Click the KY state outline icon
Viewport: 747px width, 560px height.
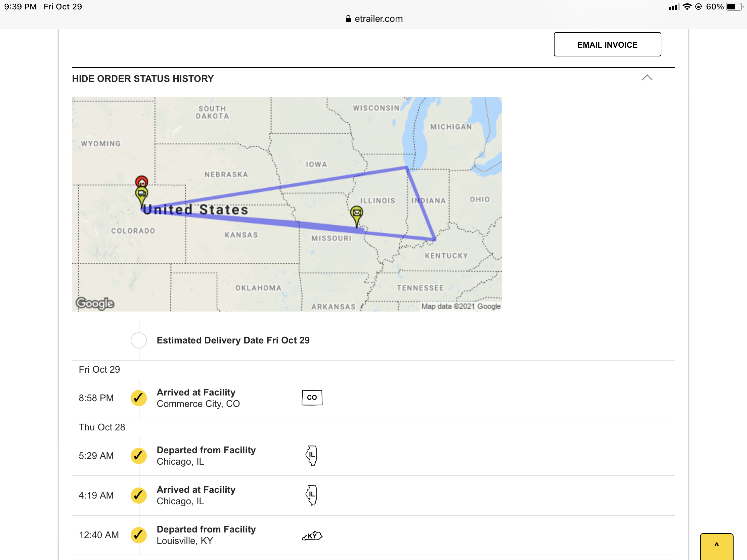coord(312,535)
